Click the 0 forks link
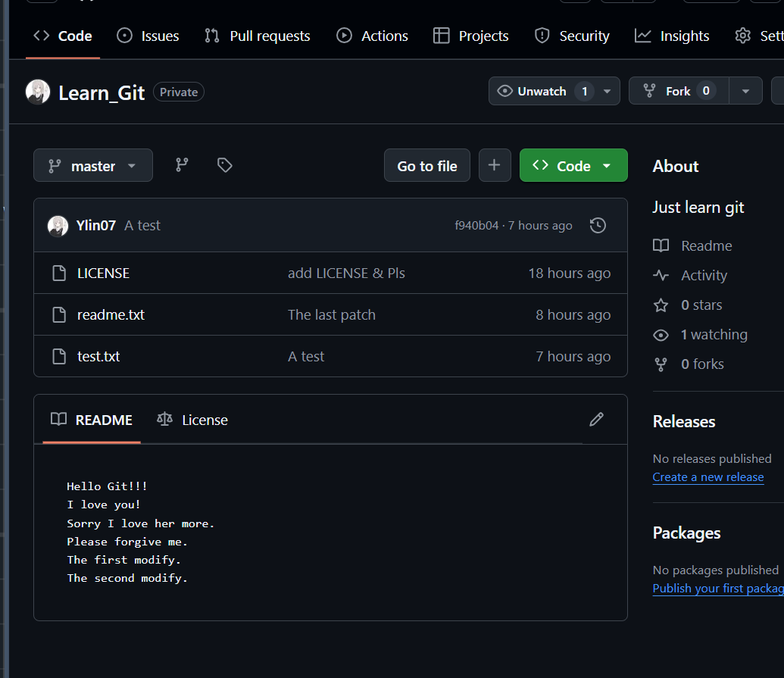The image size is (784, 678). click(689, 364)
